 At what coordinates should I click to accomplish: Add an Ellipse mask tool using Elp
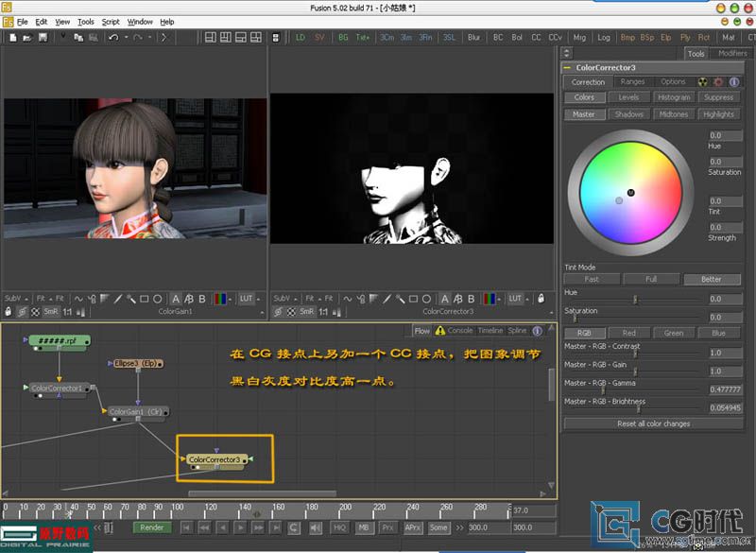pos(666,38)
